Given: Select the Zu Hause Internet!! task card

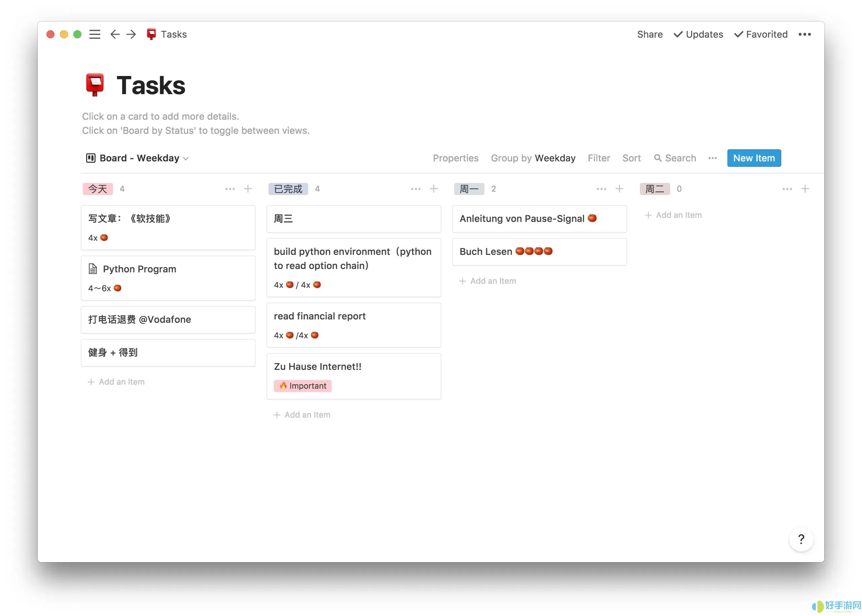Looking at the screenshot, I should coord(354,375).
